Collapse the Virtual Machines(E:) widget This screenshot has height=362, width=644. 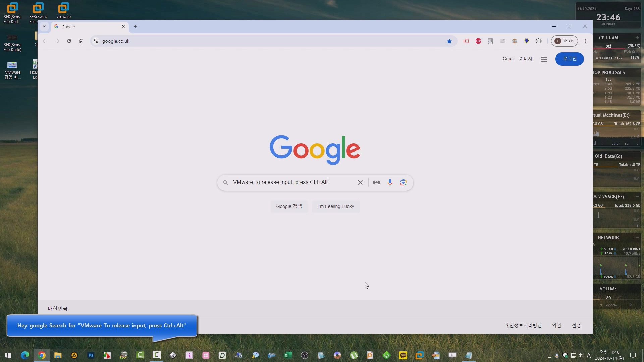click(637, 115)
